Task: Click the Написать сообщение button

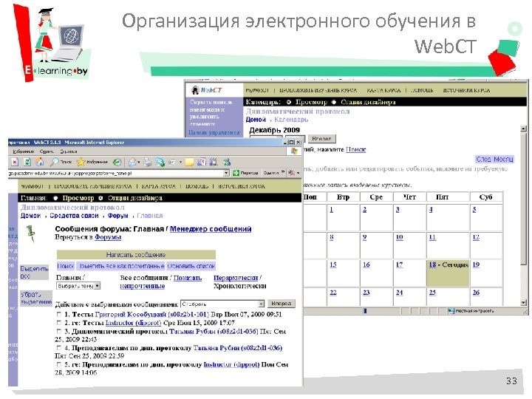Action: [x=136, y=254]
